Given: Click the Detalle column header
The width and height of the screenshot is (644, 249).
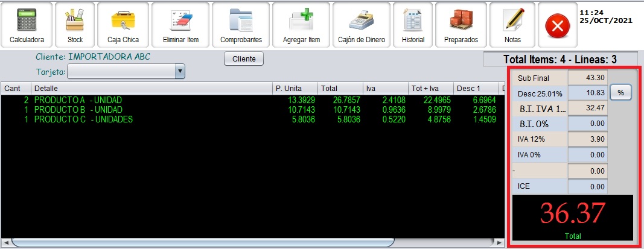Looking at the screenshot, I should [x=151, y=89].
